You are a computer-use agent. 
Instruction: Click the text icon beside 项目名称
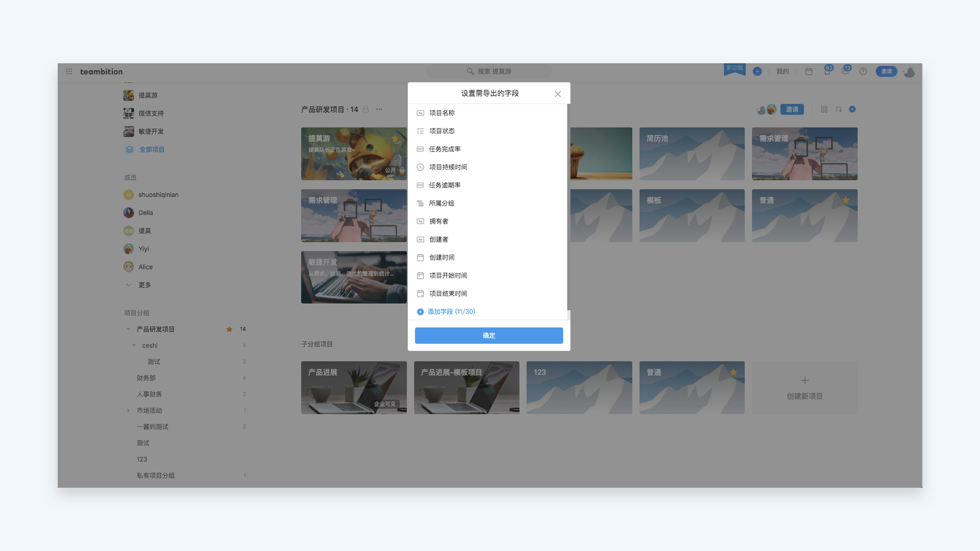[420, 113]
